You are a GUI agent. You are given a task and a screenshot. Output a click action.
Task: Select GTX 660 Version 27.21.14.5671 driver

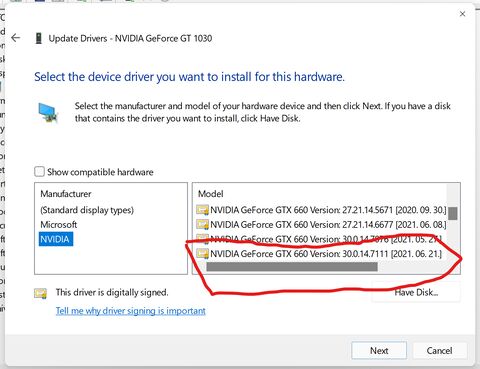(321, 210)
